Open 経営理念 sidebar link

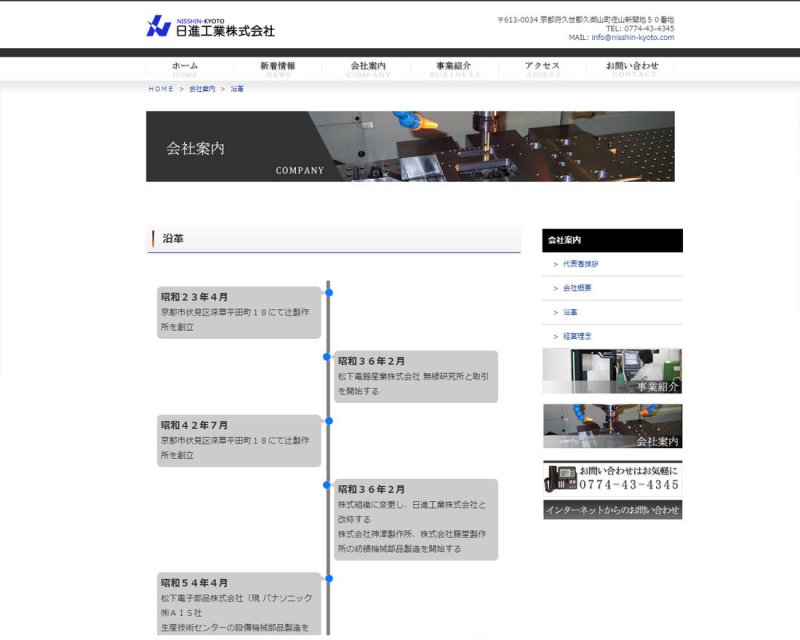pos(577,336)
